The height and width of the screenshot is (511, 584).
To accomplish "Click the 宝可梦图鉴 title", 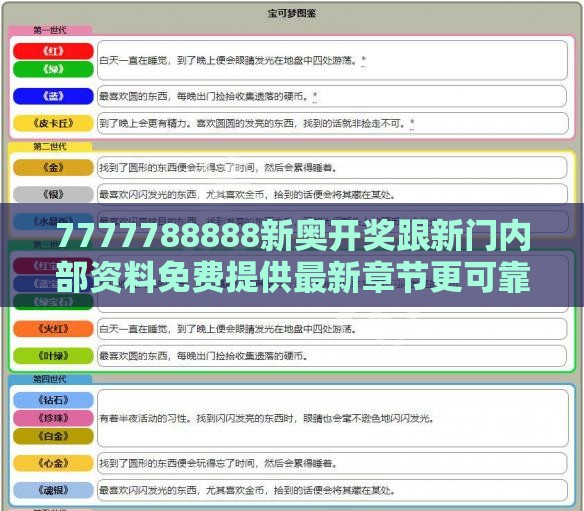I will [x=292, y=13].
